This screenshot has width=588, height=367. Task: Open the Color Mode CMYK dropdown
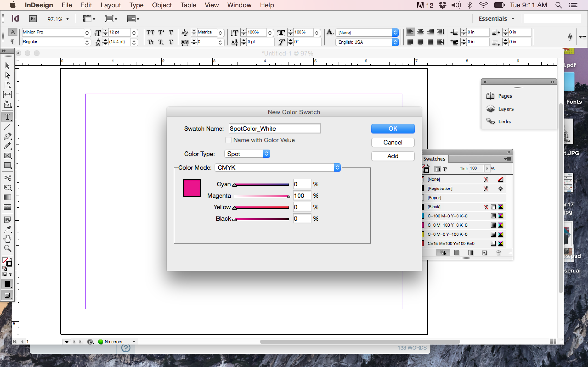point(277,167)
